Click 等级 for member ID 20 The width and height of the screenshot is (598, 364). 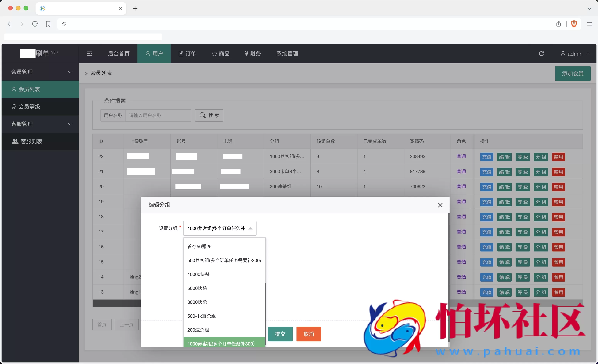[523, 187]
